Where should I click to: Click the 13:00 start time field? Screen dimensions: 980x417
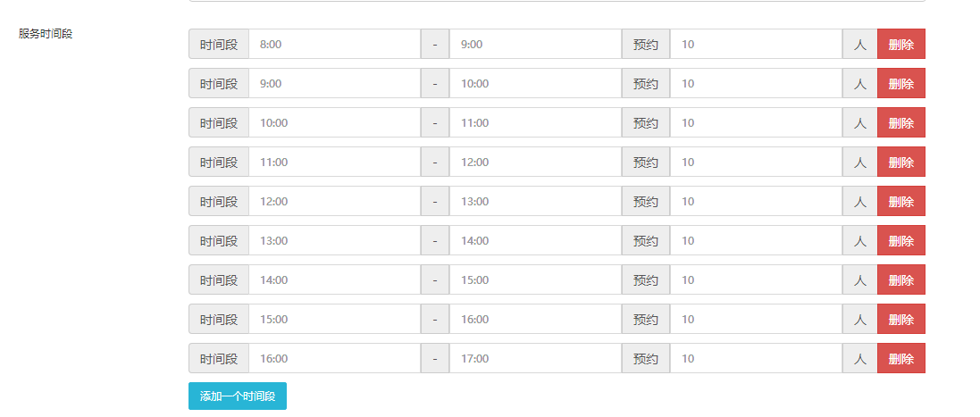click(333, 240)
